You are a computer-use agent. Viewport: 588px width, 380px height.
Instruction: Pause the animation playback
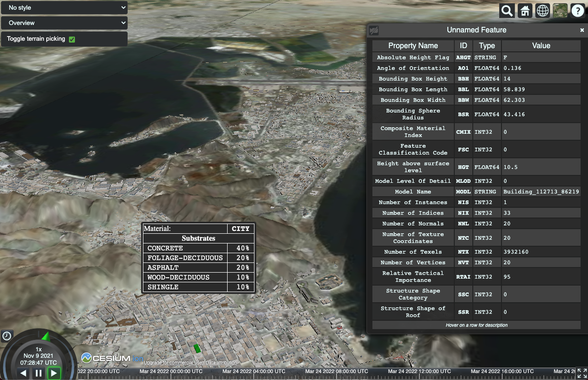38,373
